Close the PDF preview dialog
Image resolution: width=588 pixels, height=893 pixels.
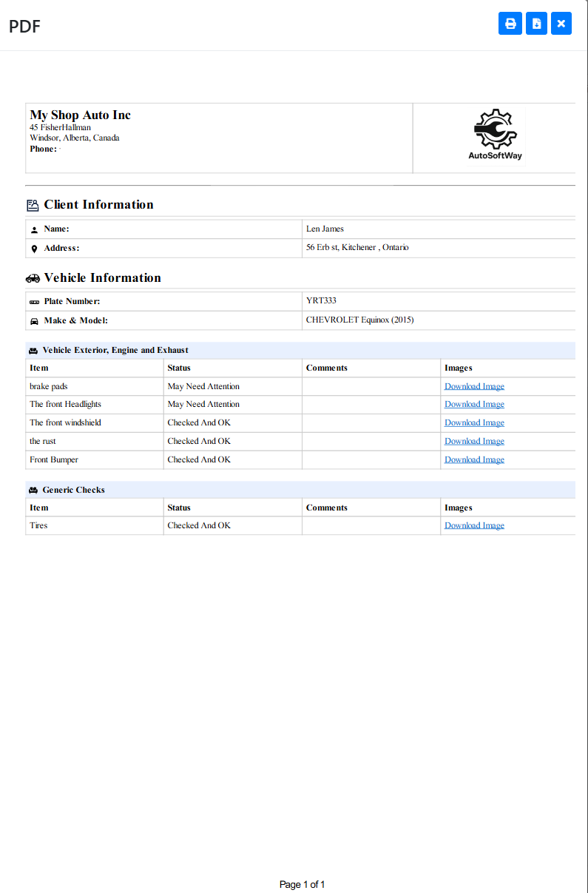(x=561, y=24)
